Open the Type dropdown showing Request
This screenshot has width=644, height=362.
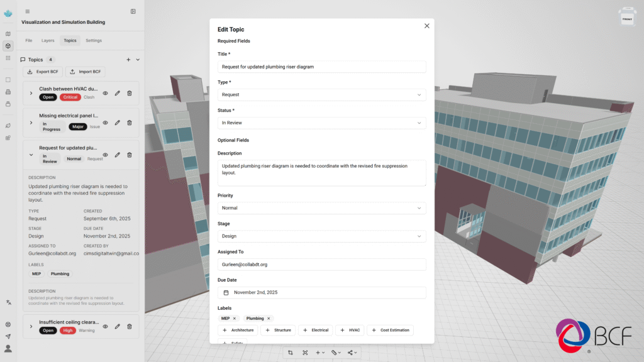pos(321,94)
